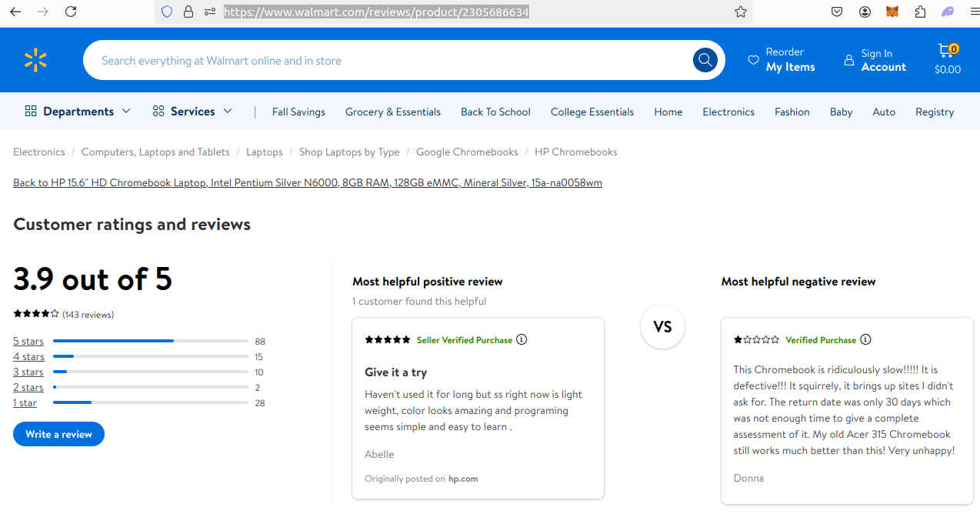Screen dimensions: 980x514
Task: Open the Home nav category
Action: pos(668,112)
